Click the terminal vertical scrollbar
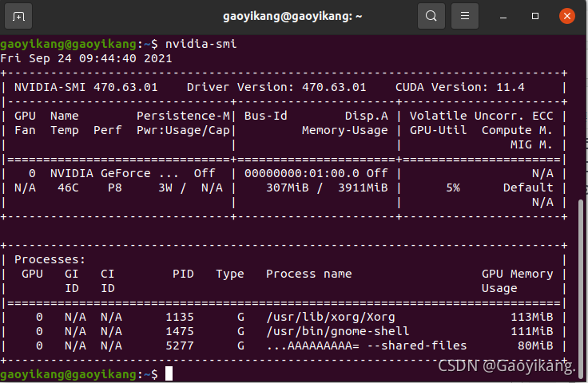The image size is (588, 383). click(x=581, y=289)
